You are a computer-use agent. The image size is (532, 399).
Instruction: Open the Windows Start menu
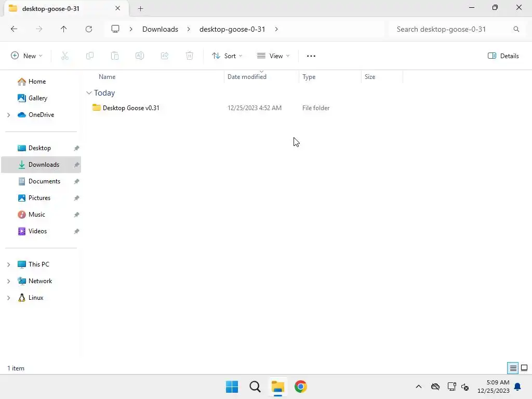pos(232,387)
